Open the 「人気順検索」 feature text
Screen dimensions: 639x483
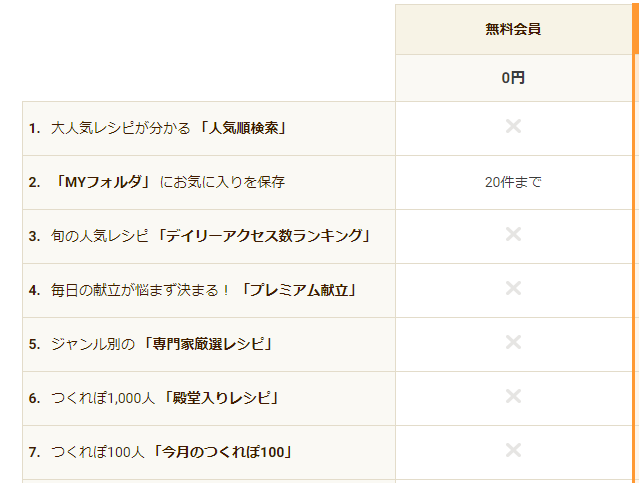244,128
